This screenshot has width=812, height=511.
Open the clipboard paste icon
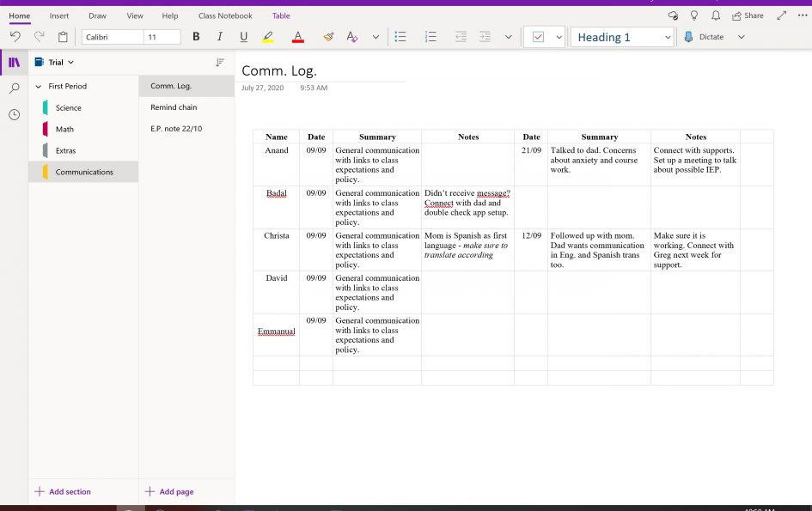63,37
